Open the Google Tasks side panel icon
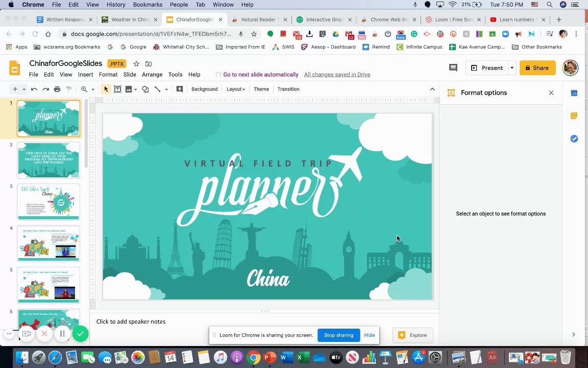The width and height of the screenshot is (588, 368). [574, 139]
